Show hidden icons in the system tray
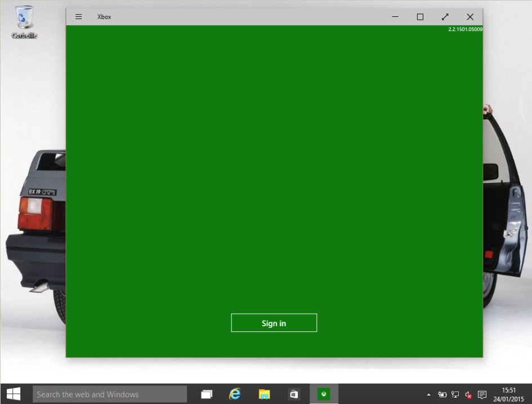 (428, 394)
